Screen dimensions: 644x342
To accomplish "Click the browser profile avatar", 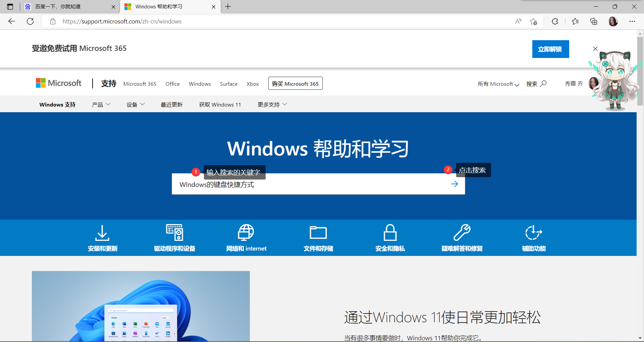I will point(613,21).
